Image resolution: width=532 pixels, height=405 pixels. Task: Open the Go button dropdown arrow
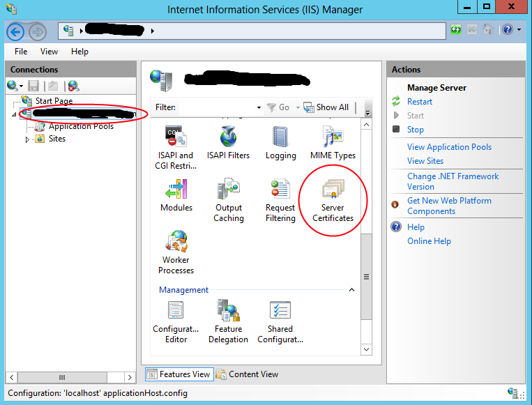298,107
